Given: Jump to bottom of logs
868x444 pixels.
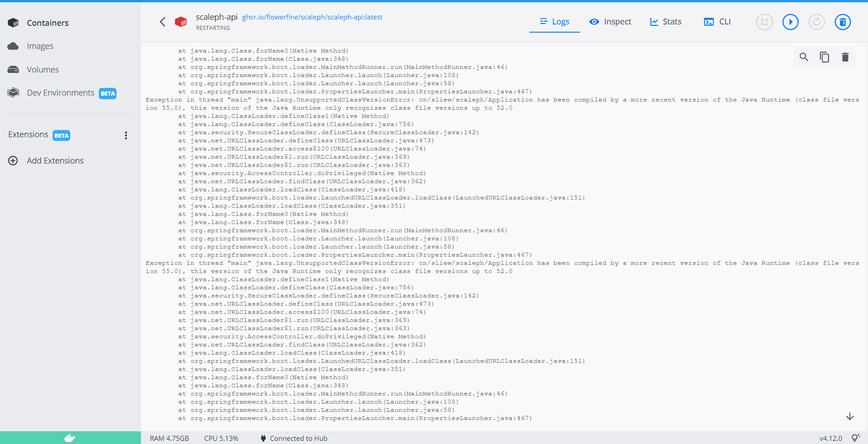Looking at the screenshot, I should click(x=850, y=416).
